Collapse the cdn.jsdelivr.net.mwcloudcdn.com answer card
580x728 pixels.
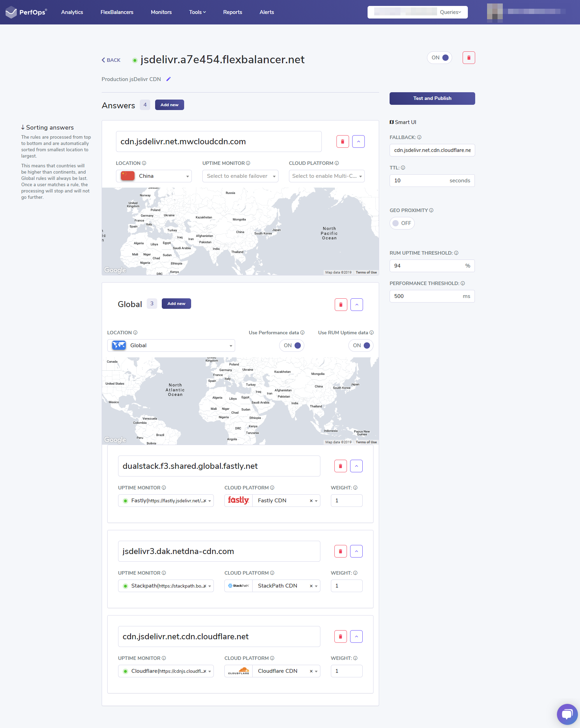[358, 141]
